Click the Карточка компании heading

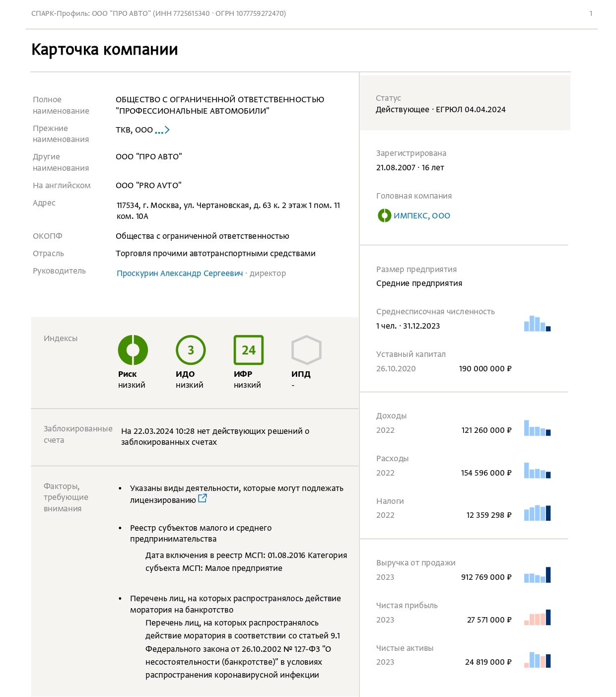(x=105, y=50)
